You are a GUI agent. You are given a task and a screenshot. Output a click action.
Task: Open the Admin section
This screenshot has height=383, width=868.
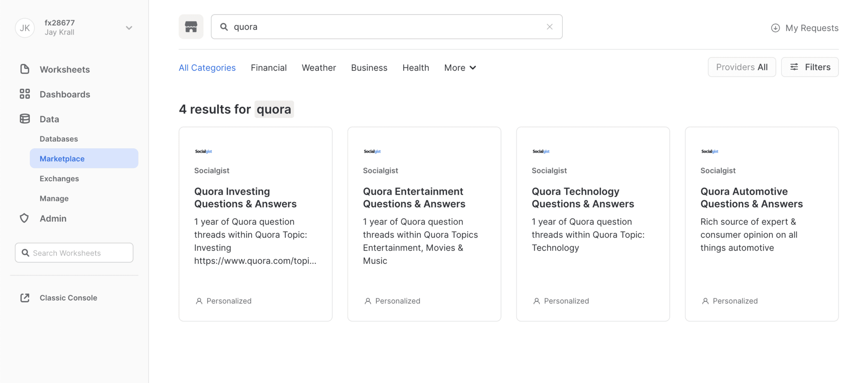pyautogui.click(x=53, y=218)
